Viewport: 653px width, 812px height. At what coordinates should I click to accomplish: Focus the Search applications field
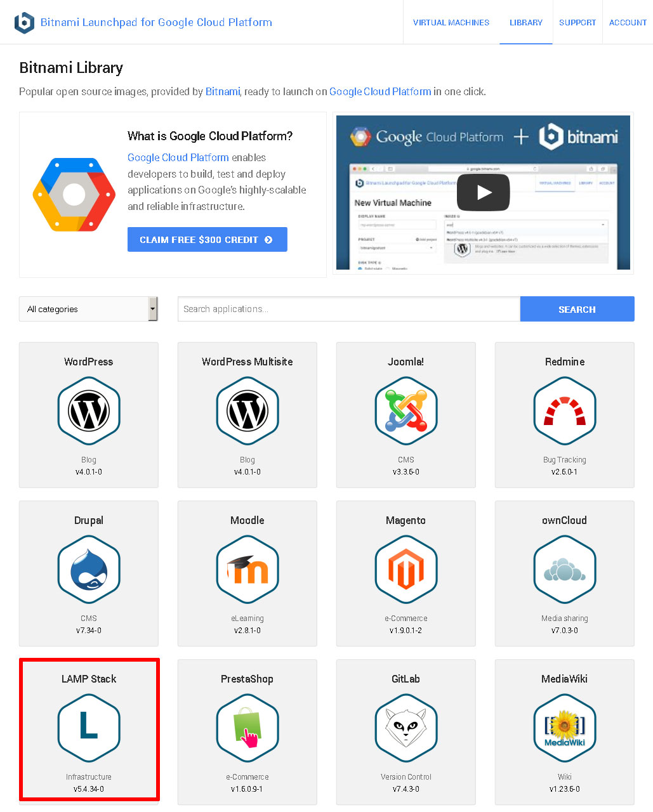349,309
